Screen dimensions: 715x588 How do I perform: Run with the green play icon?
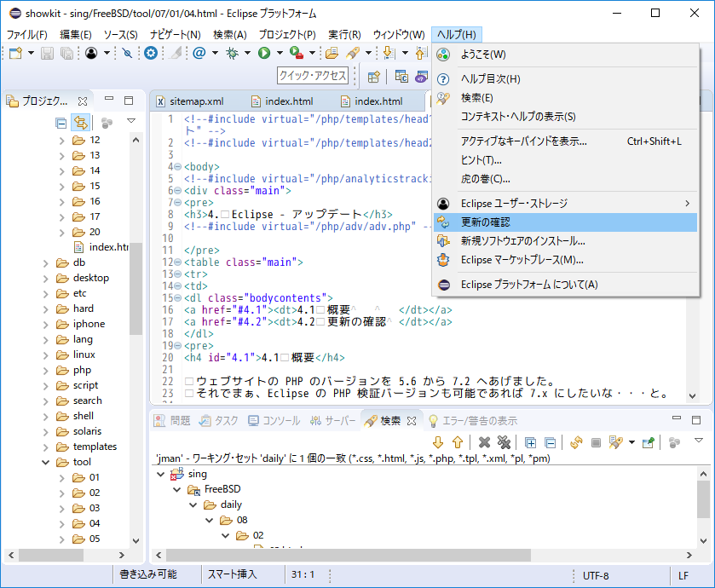[264, 54]
